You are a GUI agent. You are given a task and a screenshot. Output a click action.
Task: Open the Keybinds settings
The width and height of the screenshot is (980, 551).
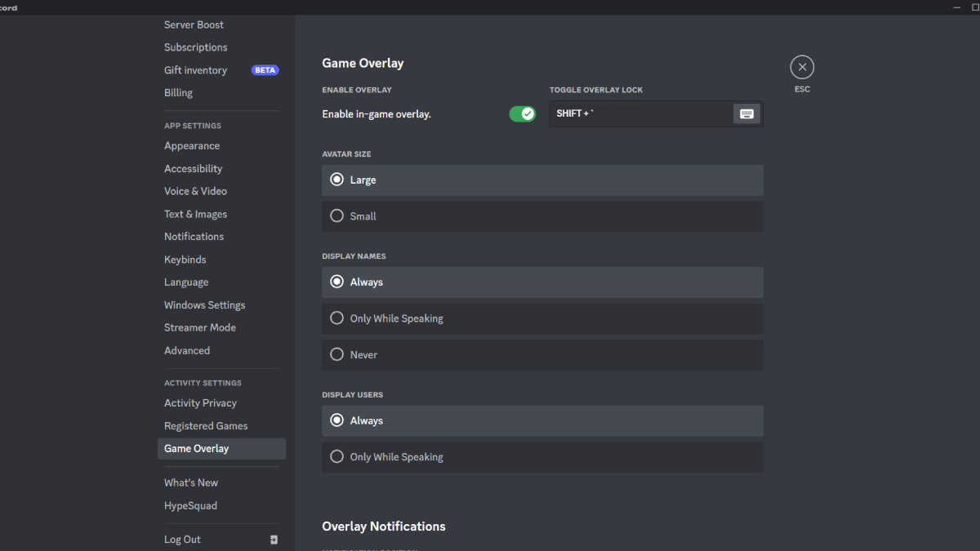click(185, 259)
